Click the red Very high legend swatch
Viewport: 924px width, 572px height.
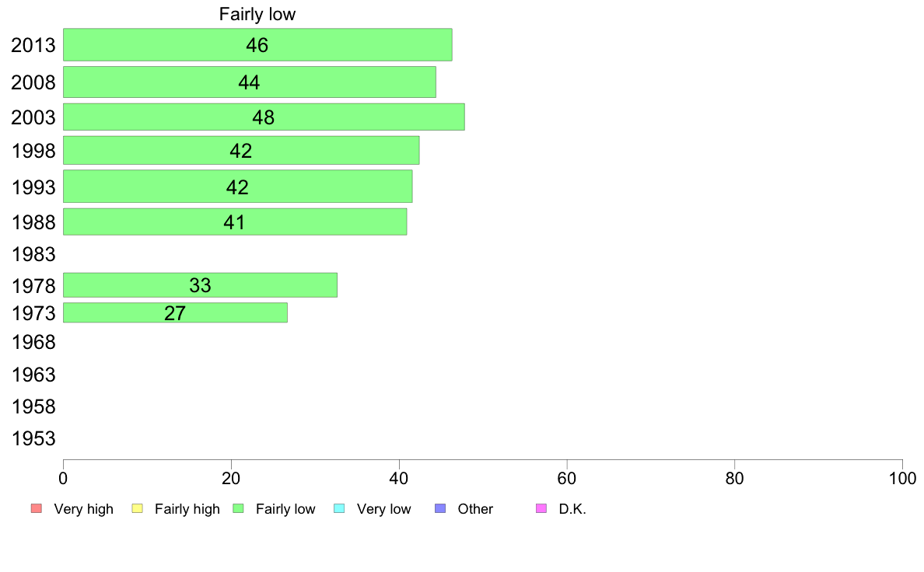point(37,508)
